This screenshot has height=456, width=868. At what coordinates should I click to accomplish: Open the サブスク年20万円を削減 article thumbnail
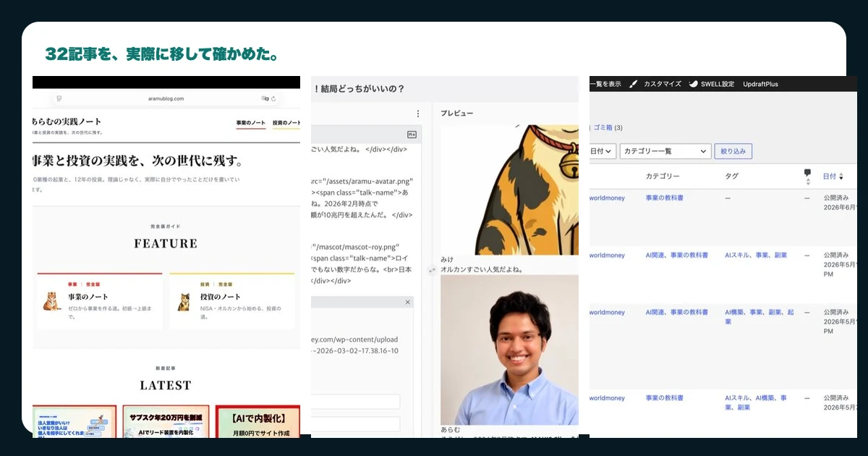click(x=166, y=422)
